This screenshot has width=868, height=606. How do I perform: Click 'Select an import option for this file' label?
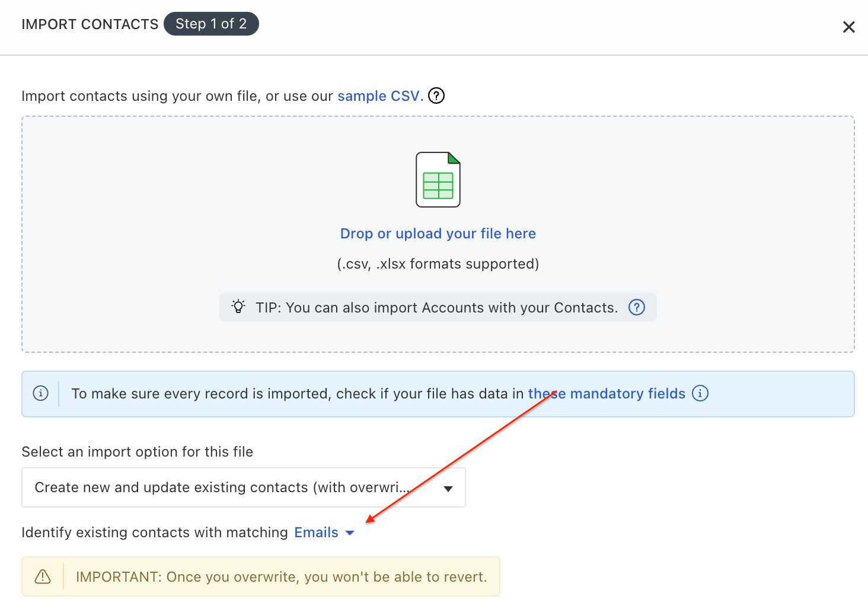(138, 452)
